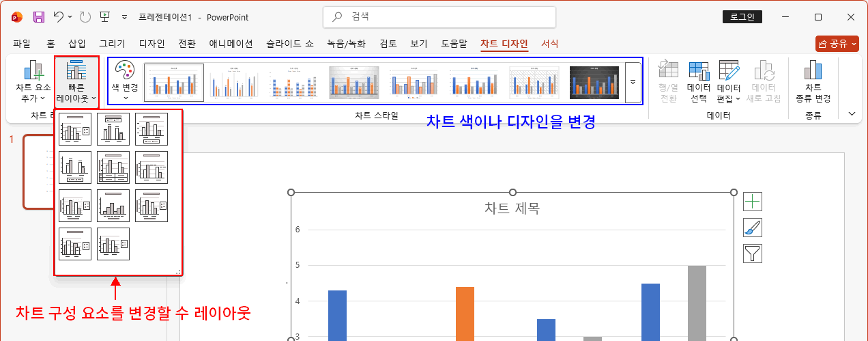
Task: Open chart elements plus button
Action: [x=753, y=202]
